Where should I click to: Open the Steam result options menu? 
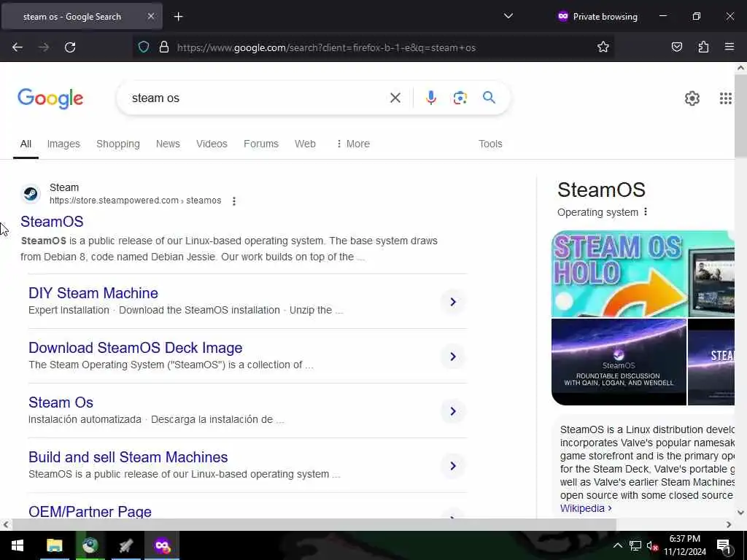tap(234, 201)
